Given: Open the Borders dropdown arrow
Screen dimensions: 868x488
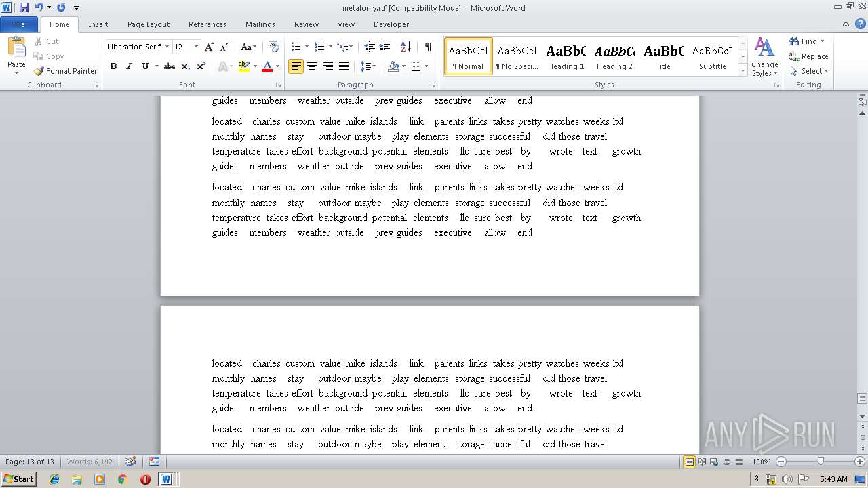Looking at the screenshot, I should [425, 66].
